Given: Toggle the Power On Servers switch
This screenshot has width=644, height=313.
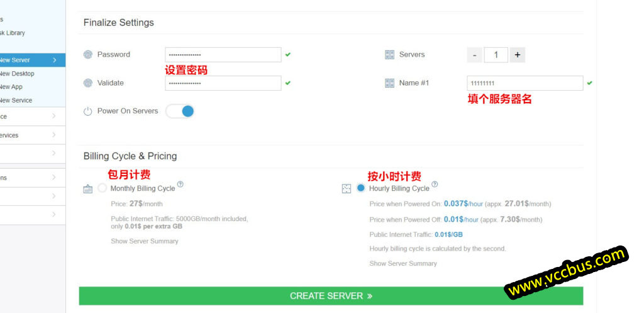Looking at the screenshot, I should tap(180, 111).
